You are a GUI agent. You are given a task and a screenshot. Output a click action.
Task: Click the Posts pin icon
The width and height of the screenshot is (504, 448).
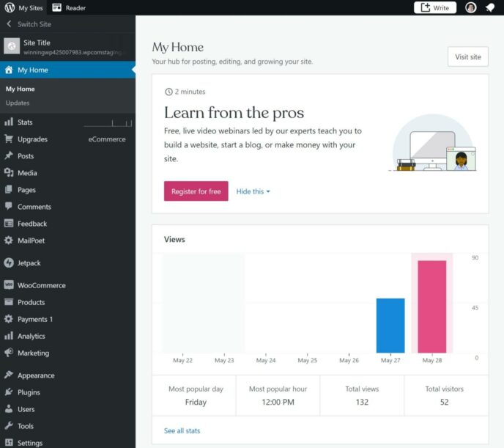[x=9, y=155]
